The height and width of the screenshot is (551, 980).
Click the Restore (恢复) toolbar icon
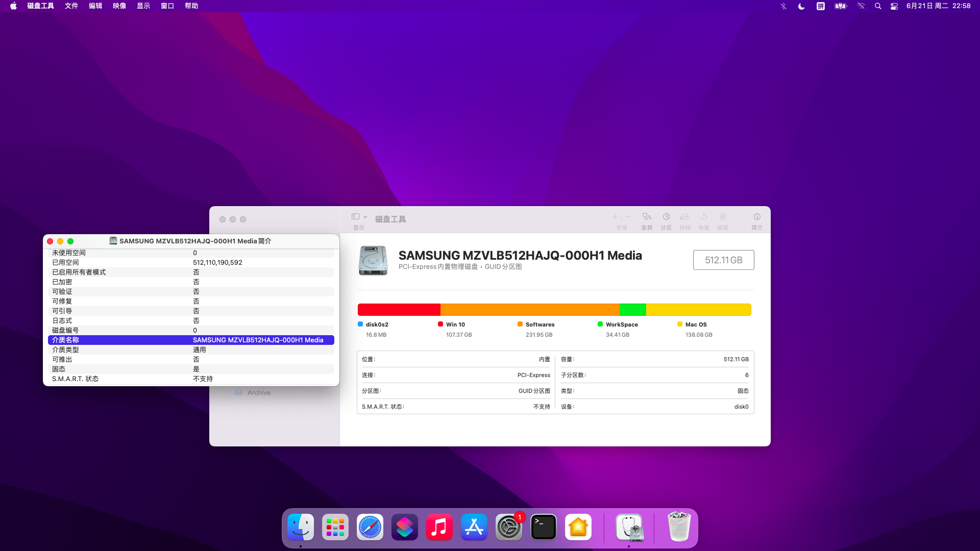704,217
